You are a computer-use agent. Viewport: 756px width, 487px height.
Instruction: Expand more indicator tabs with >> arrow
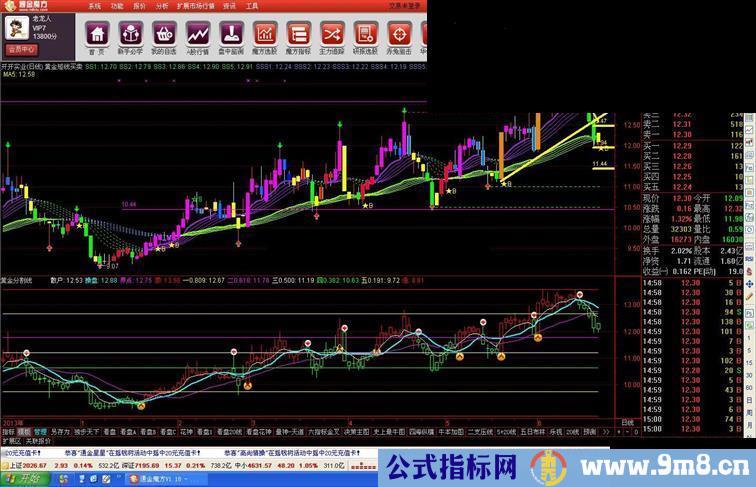point(605,431)
